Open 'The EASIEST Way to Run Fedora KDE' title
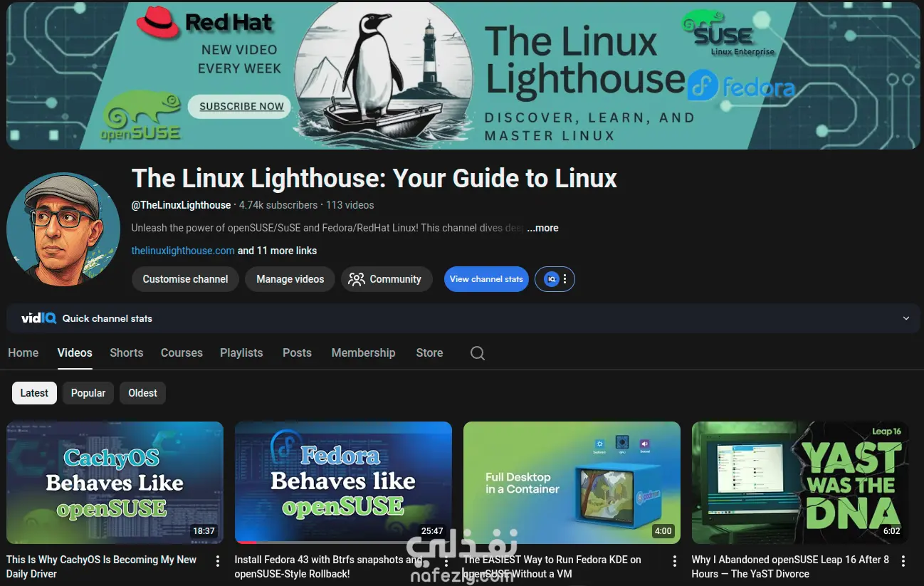The width and height of the screenshot is (924, 586). pos(552,567)
